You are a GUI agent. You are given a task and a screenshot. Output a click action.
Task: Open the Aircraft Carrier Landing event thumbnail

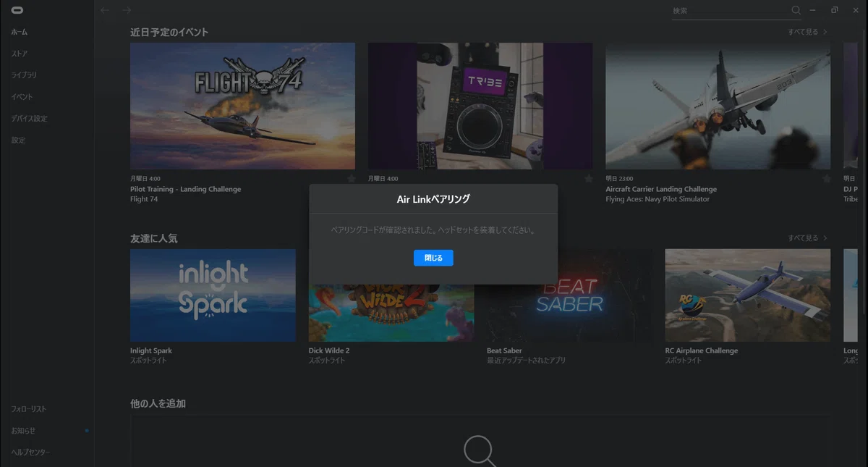pos(718,106)
